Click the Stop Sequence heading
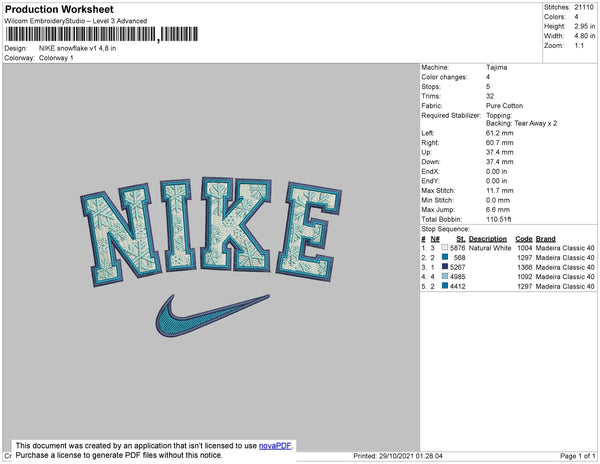This screenshot has height=464, width=600. [x=445, y=229]
